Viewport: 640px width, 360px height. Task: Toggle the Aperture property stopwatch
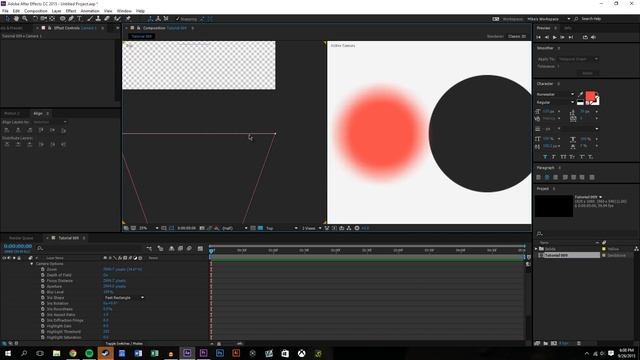(43, 287)
